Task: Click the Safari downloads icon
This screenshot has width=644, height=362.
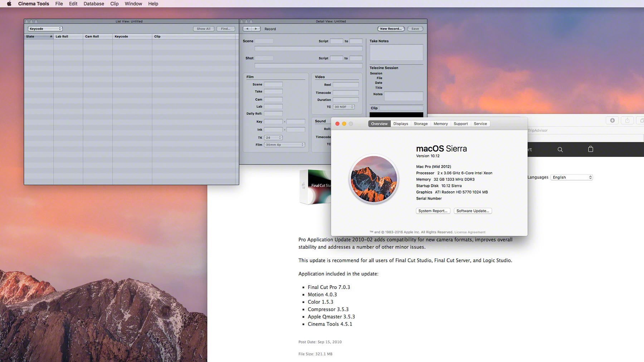Action: coord(613,120)
